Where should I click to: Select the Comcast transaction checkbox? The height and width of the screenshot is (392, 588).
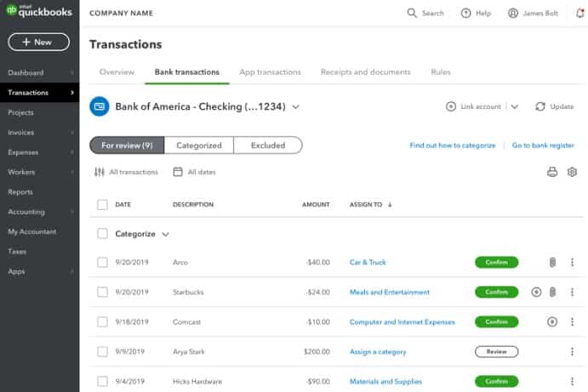coord(102,321)
